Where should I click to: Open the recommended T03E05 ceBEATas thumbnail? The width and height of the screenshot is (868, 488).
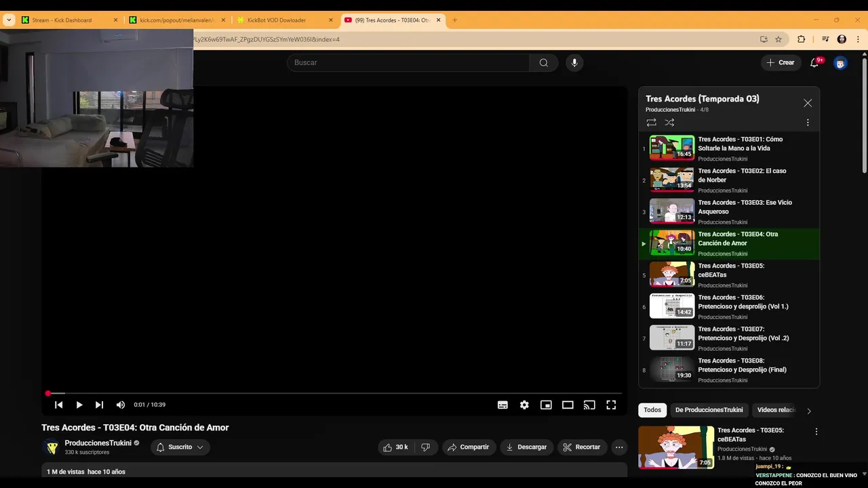(676, 447)
